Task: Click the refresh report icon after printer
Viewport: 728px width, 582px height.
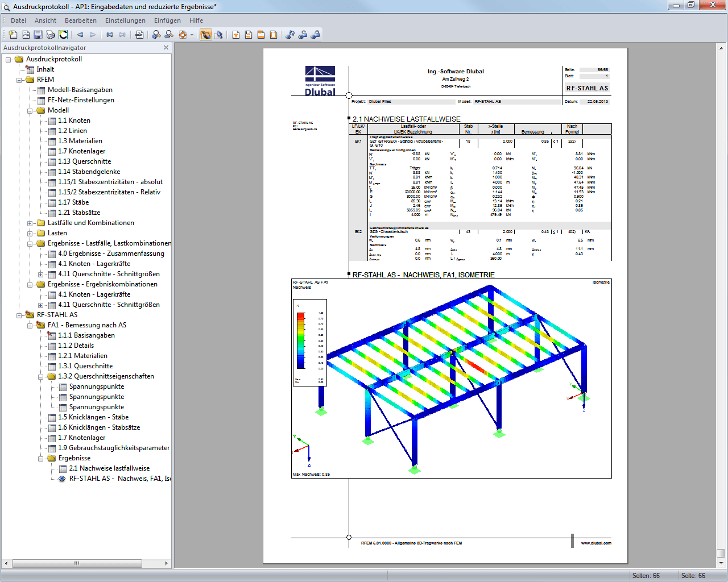Action: tap(63, 35)
